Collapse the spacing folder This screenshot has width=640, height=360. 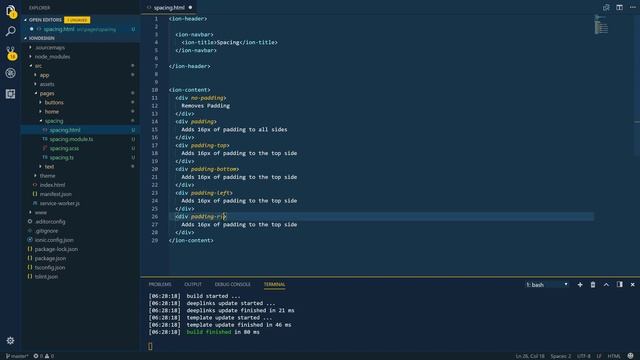[x=40, y=121]
